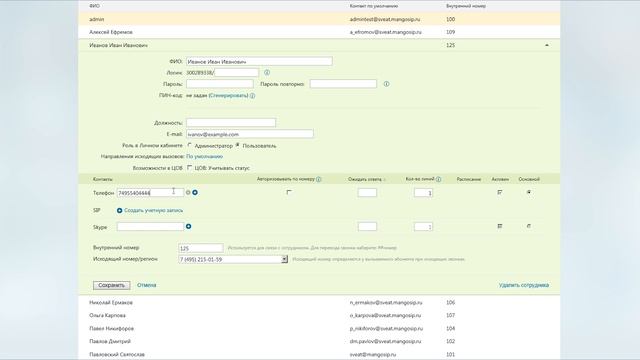Click the info icon beside Пароль повторно field
This screenshot has height=360, width=640.
[x=386, y=84]
